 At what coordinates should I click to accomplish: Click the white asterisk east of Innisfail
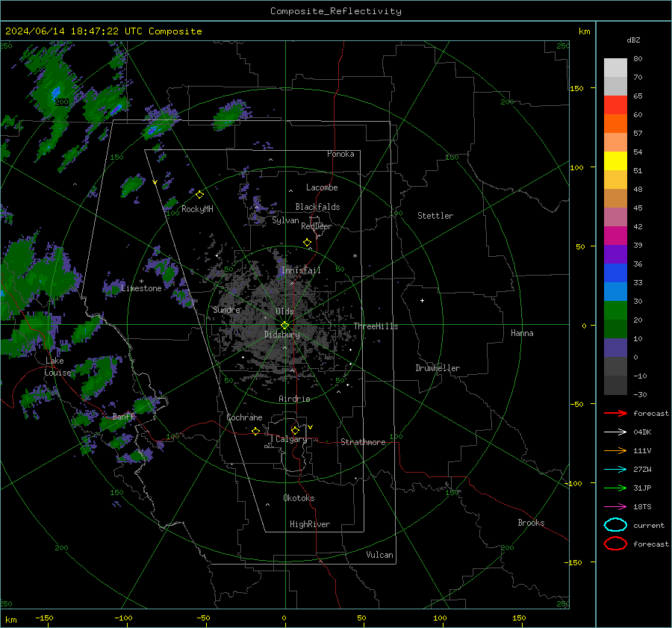pos(355,256)
